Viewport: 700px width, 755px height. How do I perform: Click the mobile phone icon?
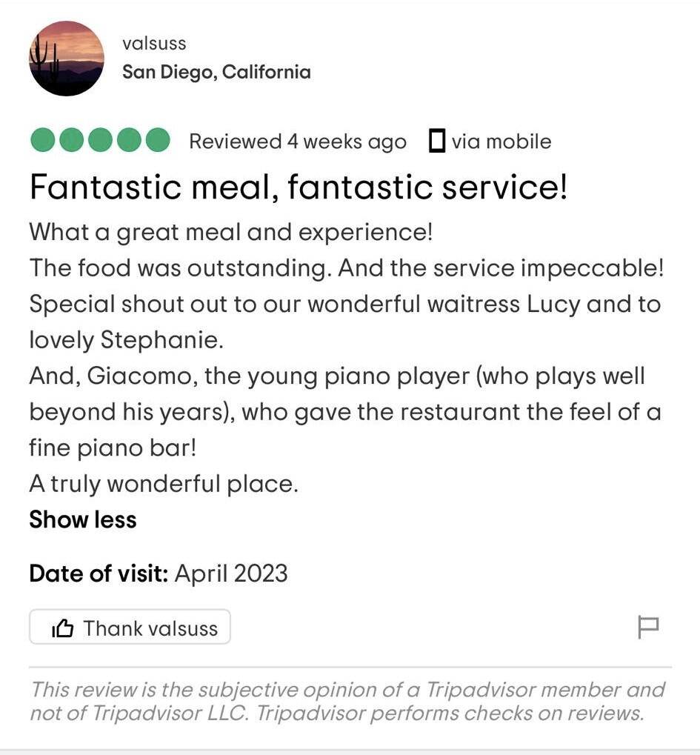437,141
